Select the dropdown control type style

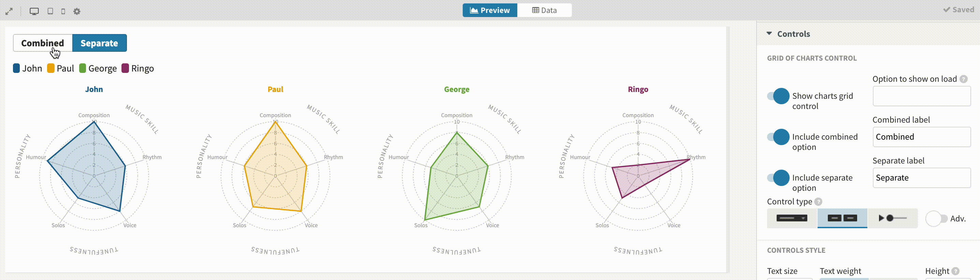[x=791, y=218]
